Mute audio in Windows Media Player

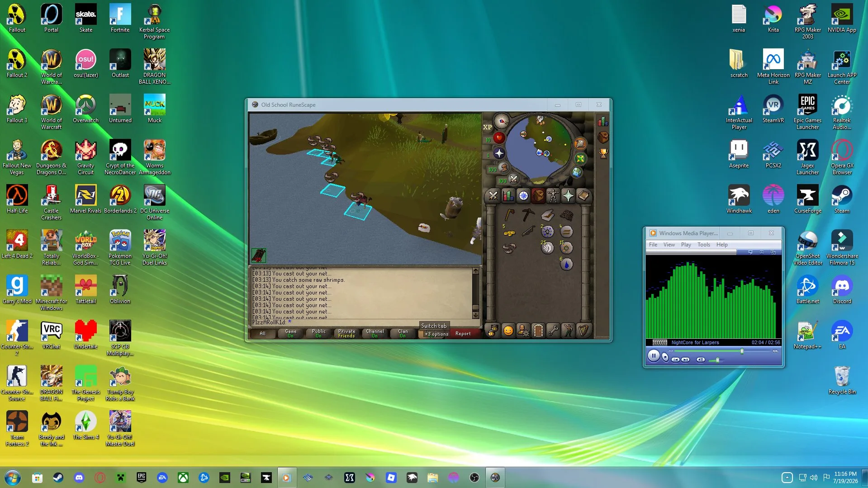[701, 360]
